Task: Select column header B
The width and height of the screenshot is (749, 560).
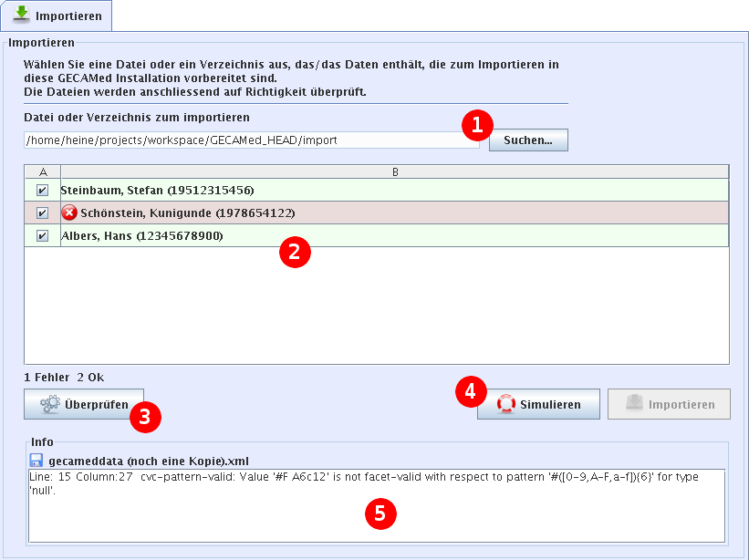Action: tap(394, 171)
